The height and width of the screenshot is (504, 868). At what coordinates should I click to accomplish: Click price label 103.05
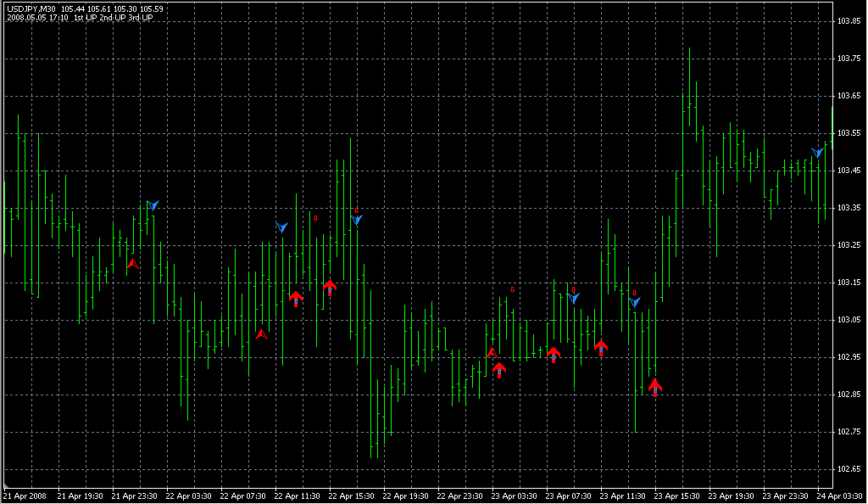tap(849, 320)
